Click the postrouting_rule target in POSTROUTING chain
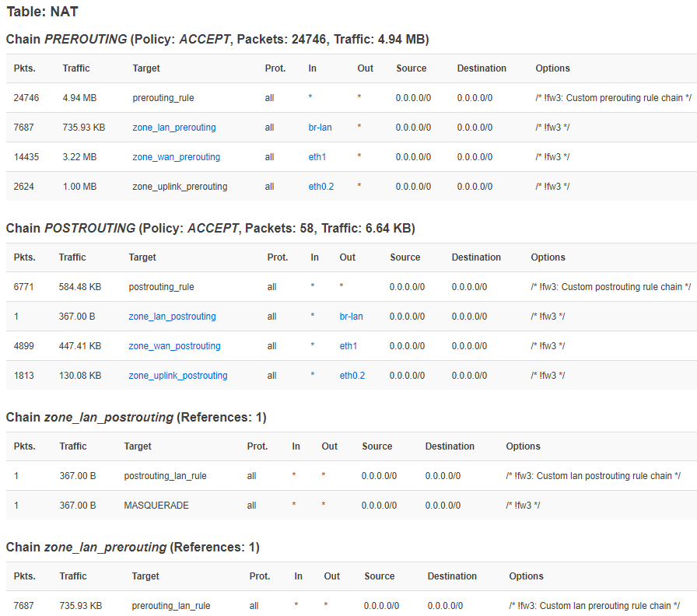 coord(161,287)
